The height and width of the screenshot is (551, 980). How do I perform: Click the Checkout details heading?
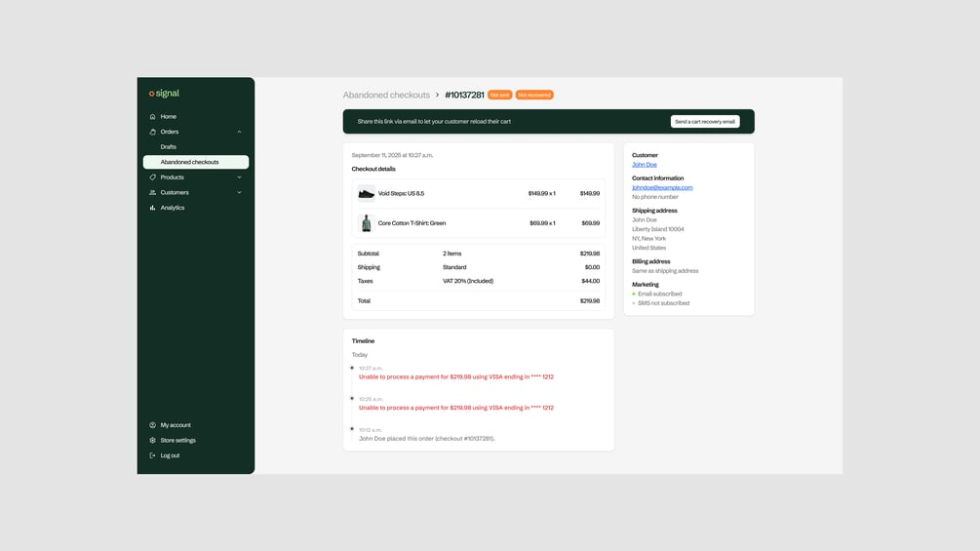(373, 169)
